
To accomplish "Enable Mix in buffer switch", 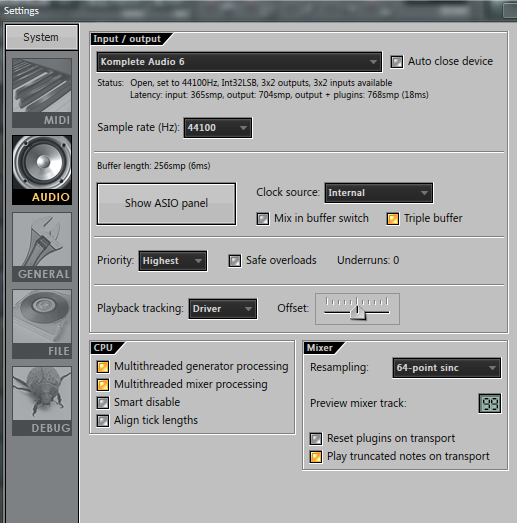I will 263,219.
